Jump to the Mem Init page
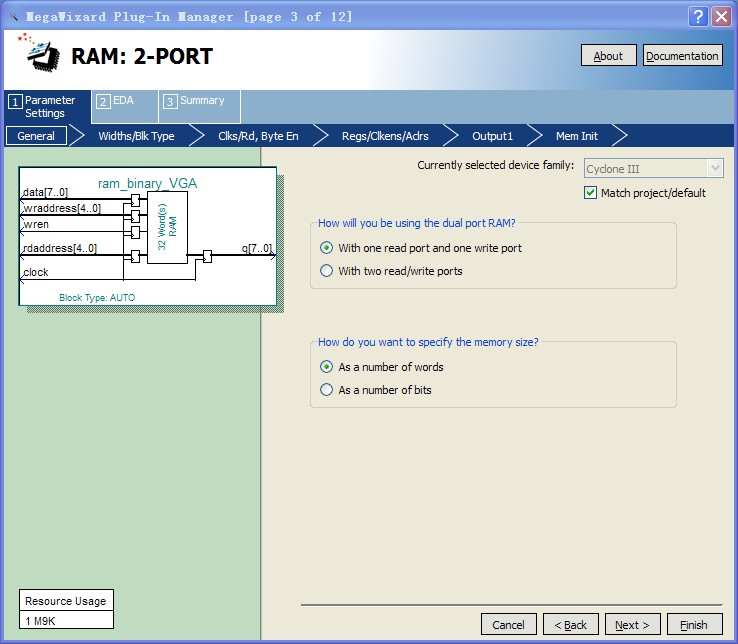The width and height of the screenshot is (738, 644). [x=577, y=136]
